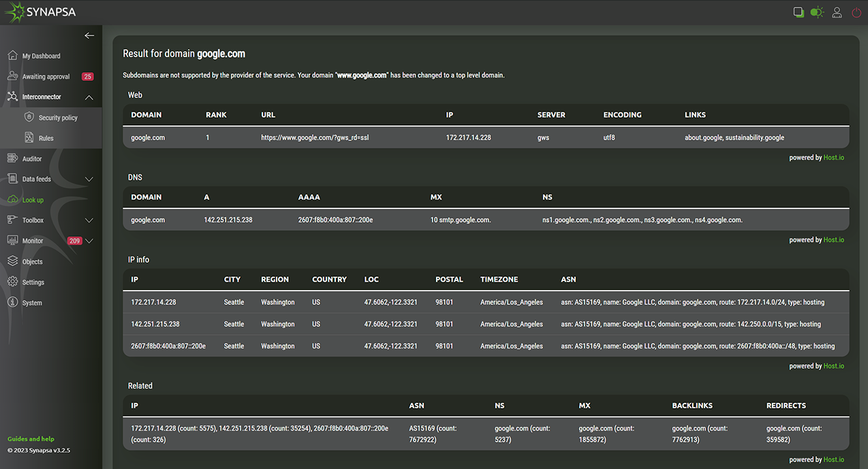This screenshot has width=868, height=469.
Task: Click the Awaiting approval user-clock icon
Action: click(12, 76)
